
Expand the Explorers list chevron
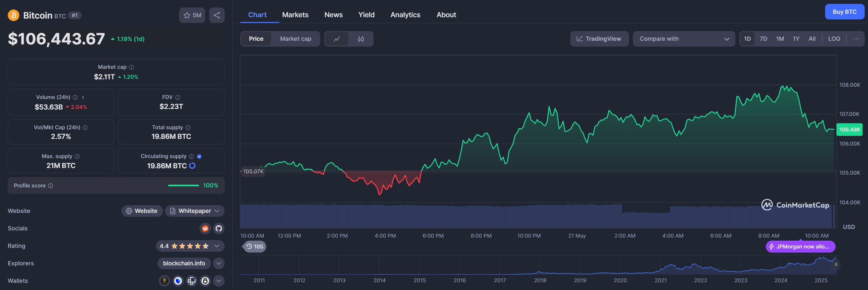tap(219, 263)
